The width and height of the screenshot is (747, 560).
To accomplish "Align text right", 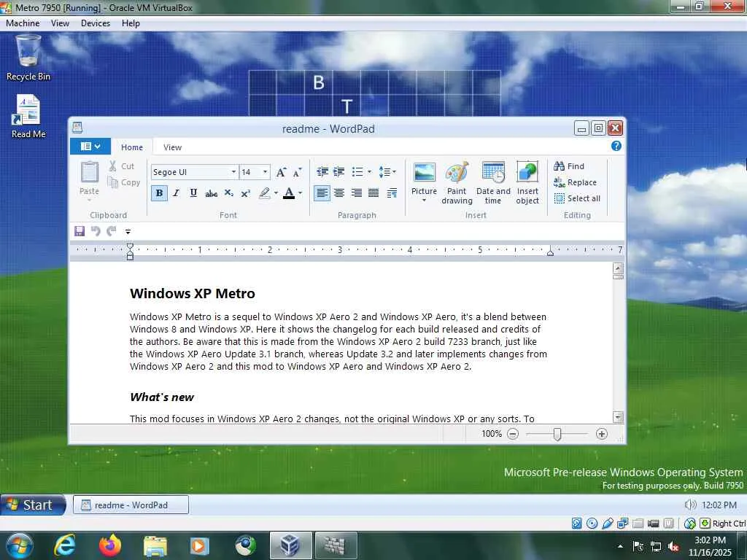I will (x=356, y=192).
